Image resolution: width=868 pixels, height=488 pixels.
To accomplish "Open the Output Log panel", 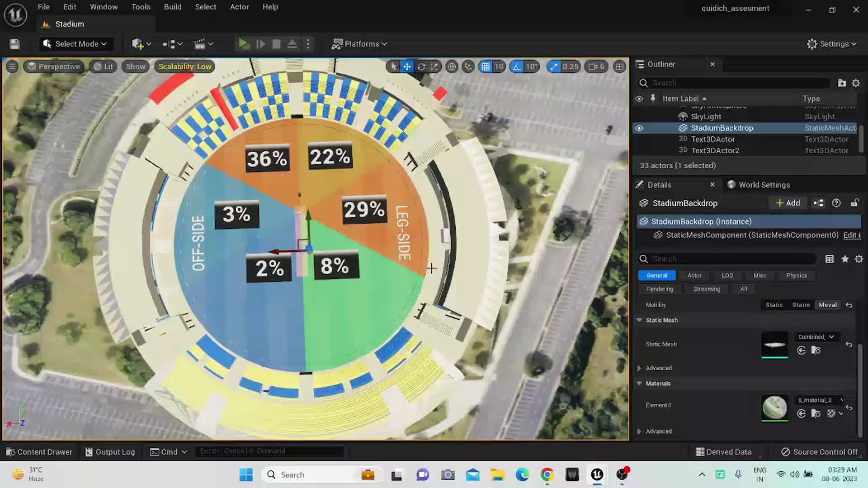I will (110, 451).
